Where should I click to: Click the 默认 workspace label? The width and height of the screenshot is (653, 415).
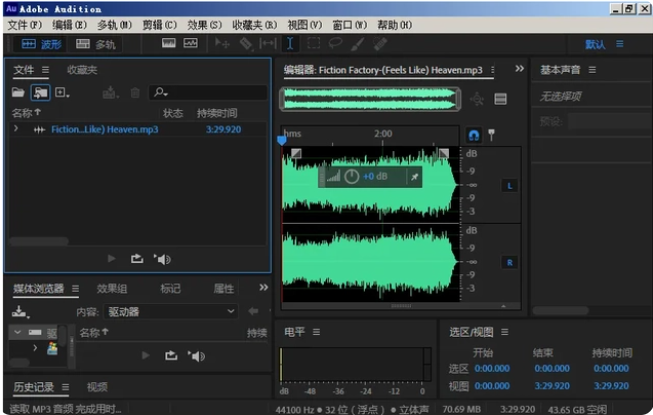click(x=595, y=45)
